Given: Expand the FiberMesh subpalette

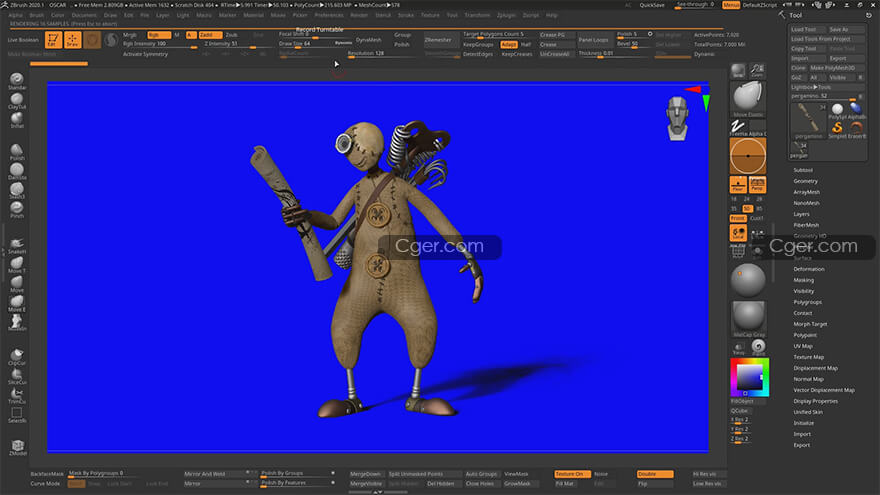Looking at the screenshot, I should coord(806,225).
